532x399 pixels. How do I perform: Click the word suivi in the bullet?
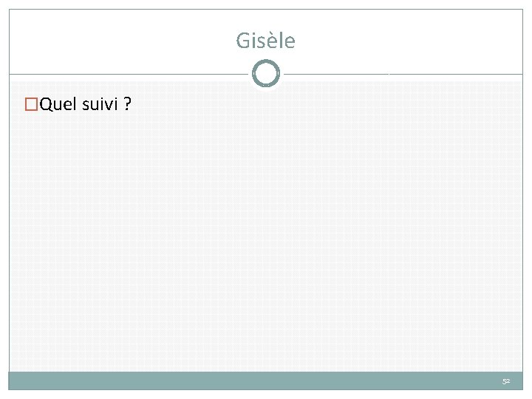point(99,104)
